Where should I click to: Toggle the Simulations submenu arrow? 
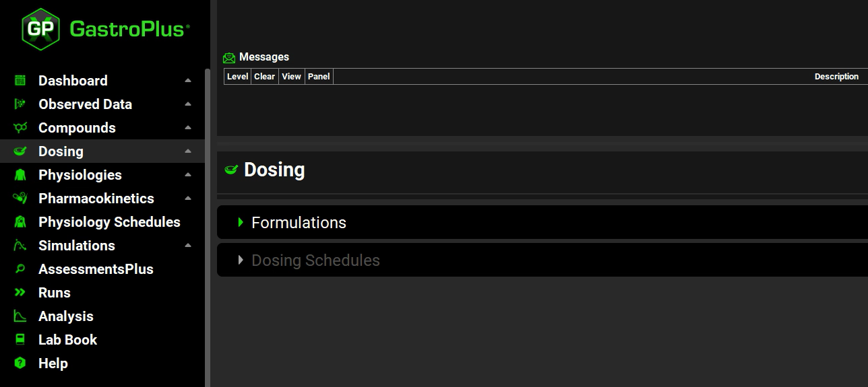click(188, 246)
